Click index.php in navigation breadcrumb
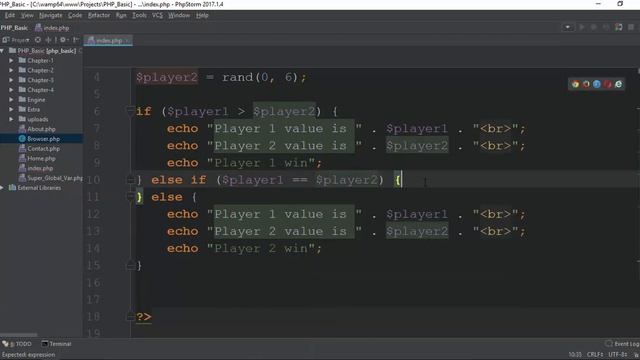The width and height of the screenshot is (640, 360). (52, 28)
